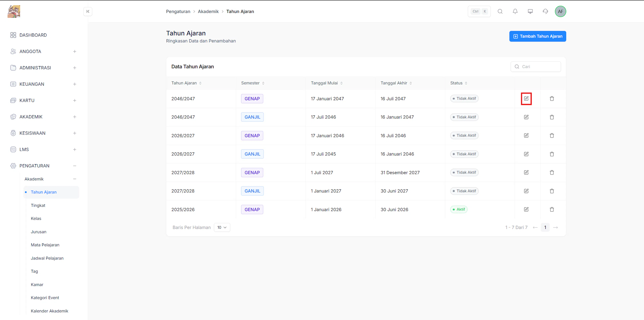Viewport: 644px width, 320px height.
Task: Delete the 2026/2027 GENAP row
Action: coord(552,135)
